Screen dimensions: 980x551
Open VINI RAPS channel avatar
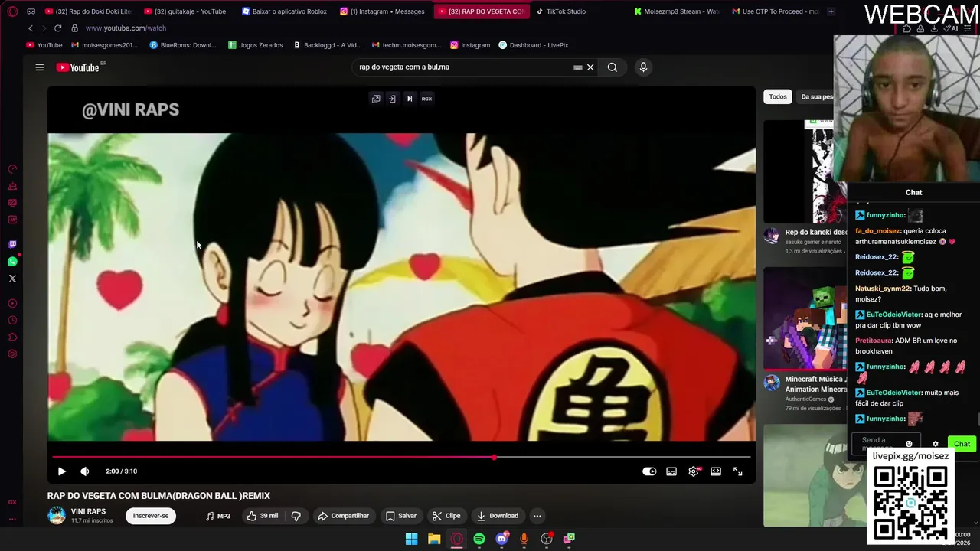[57, 516]
